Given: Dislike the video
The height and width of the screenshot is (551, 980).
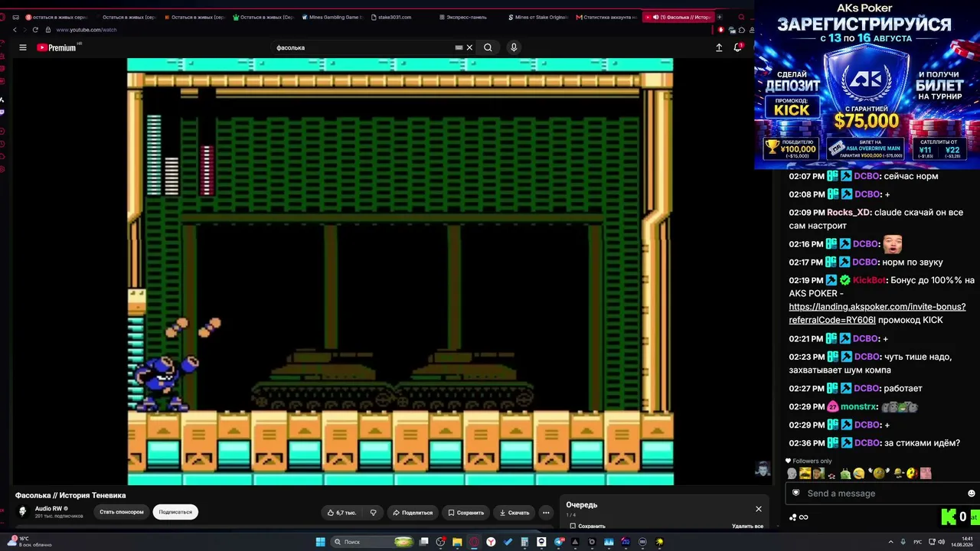Looking at the screenshot, I should pyautogui.click(x=373, y=513).
